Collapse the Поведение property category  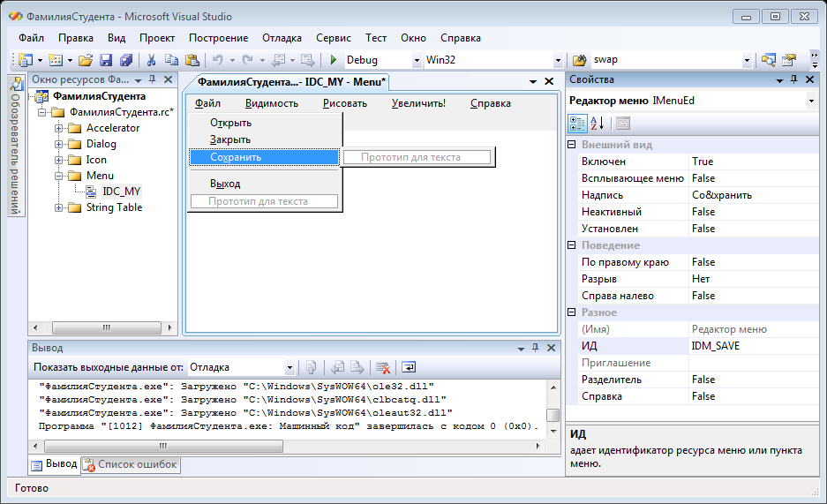572,245
